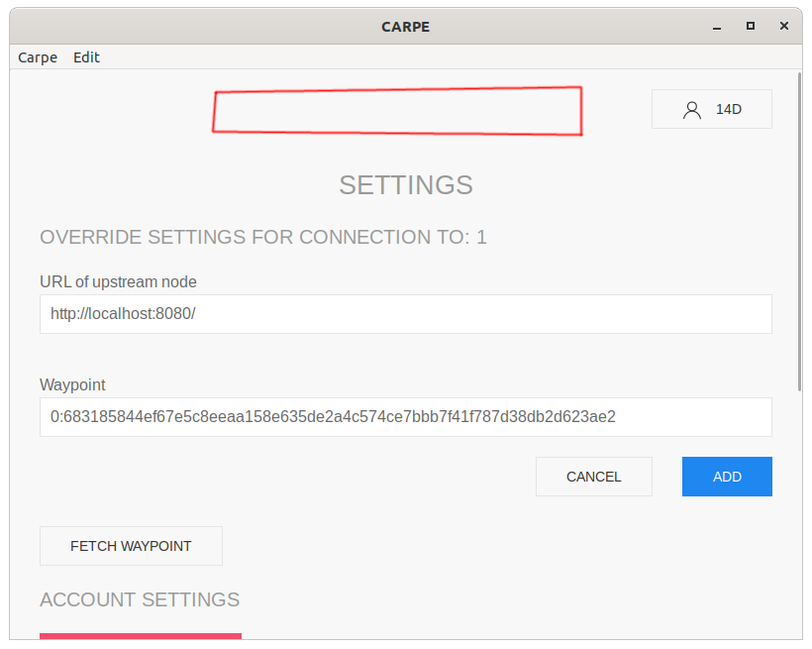Maximize the CARPE window
The image size is (812, 649).
[750, 27]
